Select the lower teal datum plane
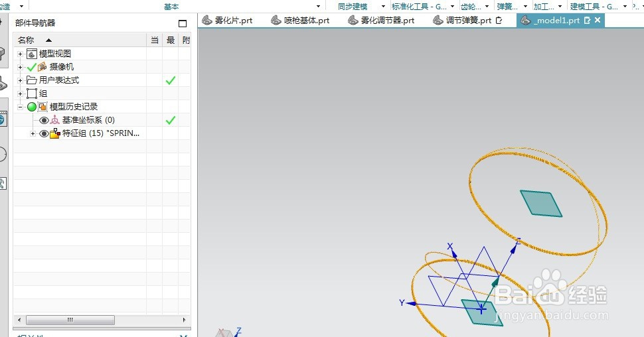The width and height of the screenshot is (644, 337). pyautogui.click(x=482, y=312)
